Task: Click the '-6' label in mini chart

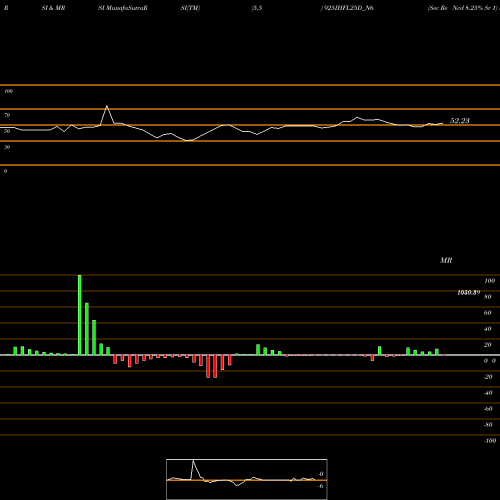Action: tap(321, 486)
